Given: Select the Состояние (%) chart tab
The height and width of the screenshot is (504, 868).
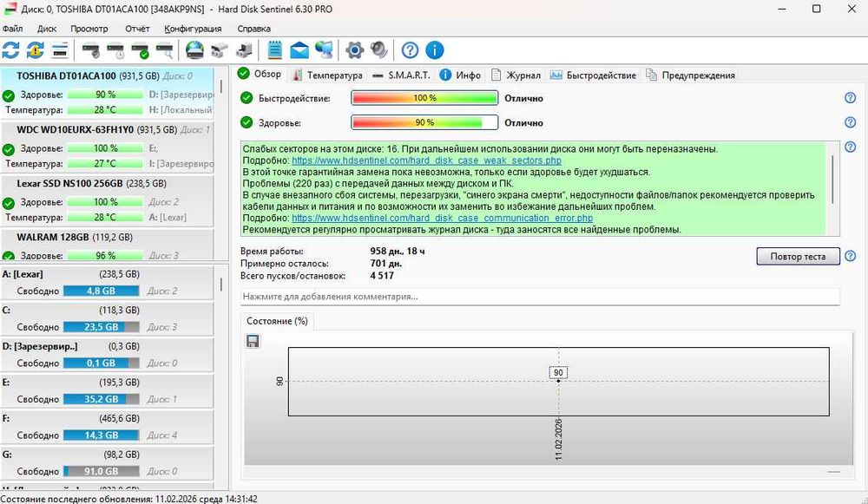Looking at the screenshot, I should [x=278, y=321].
